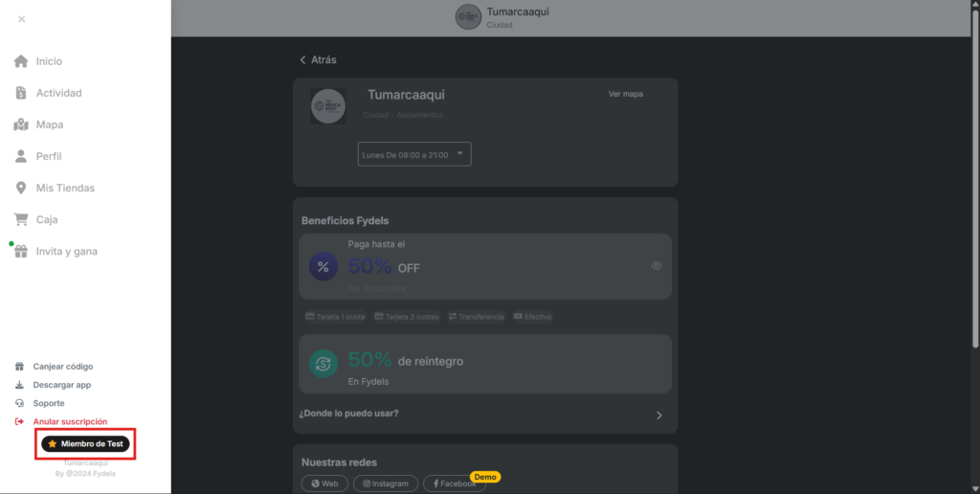Toggle the eye icon on 50% OFF card

657,266
